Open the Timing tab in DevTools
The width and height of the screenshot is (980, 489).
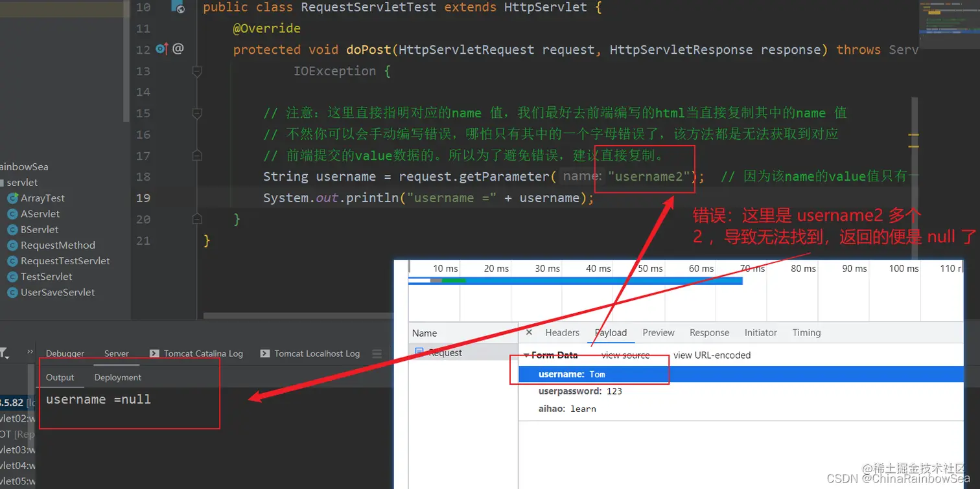click(x=806, y=332)
